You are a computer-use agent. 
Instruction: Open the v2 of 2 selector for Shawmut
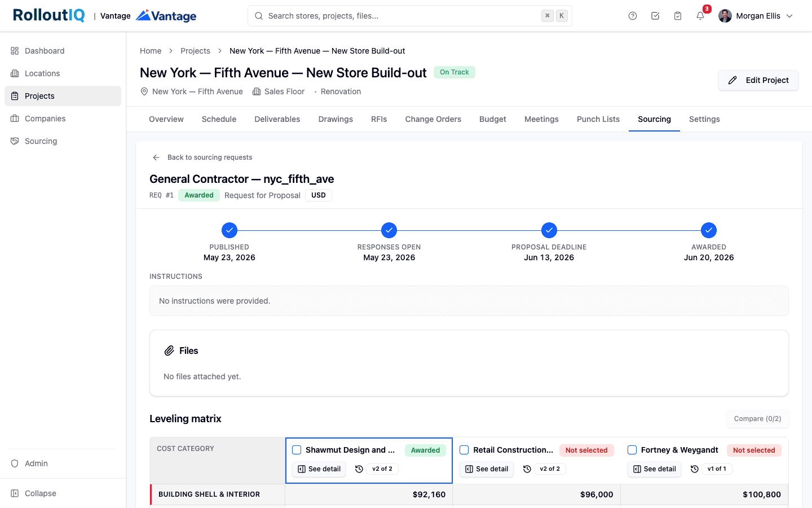pos(382,469)
